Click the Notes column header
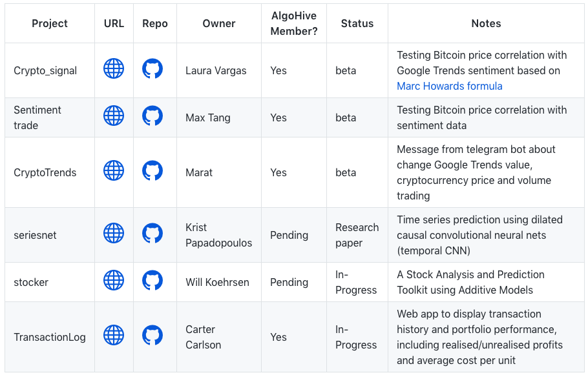This screenshot has height=375, width=588. click(x=486, y=23)
